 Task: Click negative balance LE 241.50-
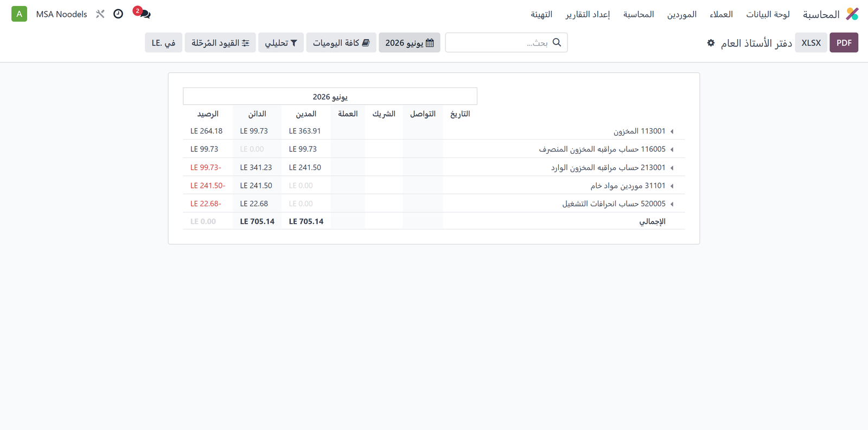(x=208, y=185)
